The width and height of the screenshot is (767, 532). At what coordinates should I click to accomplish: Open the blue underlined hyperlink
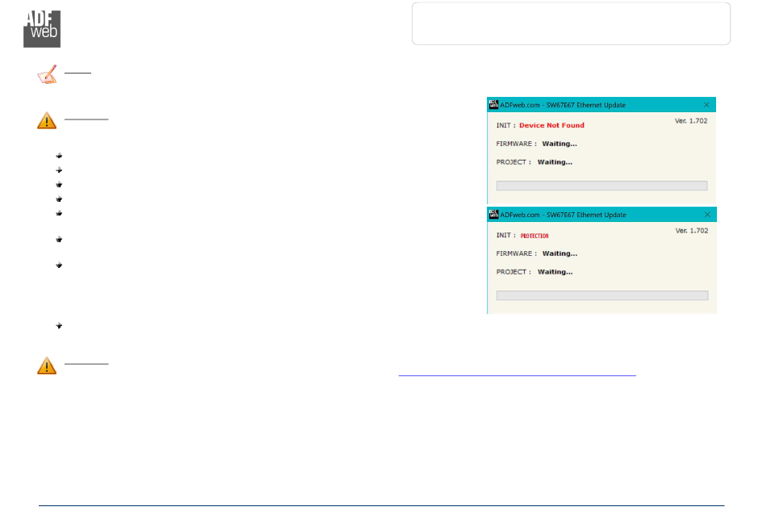point(517,375)
